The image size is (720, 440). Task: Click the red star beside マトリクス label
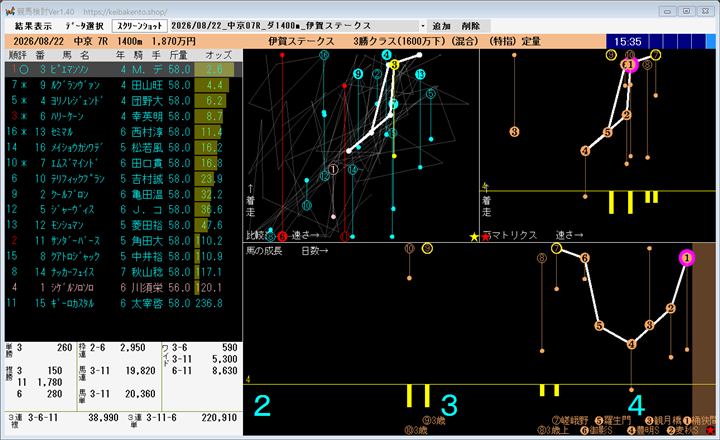(485, 237)
